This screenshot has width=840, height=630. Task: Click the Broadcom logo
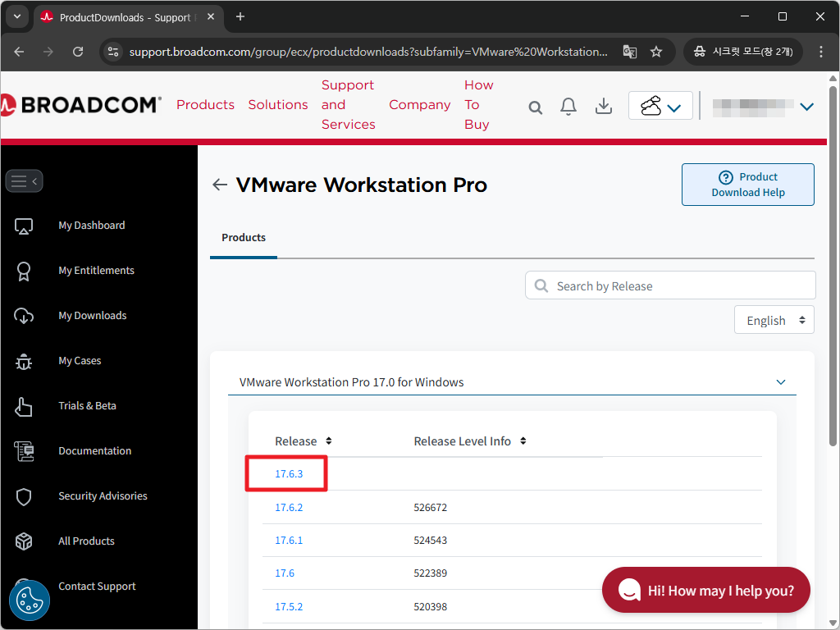(81, 104)
